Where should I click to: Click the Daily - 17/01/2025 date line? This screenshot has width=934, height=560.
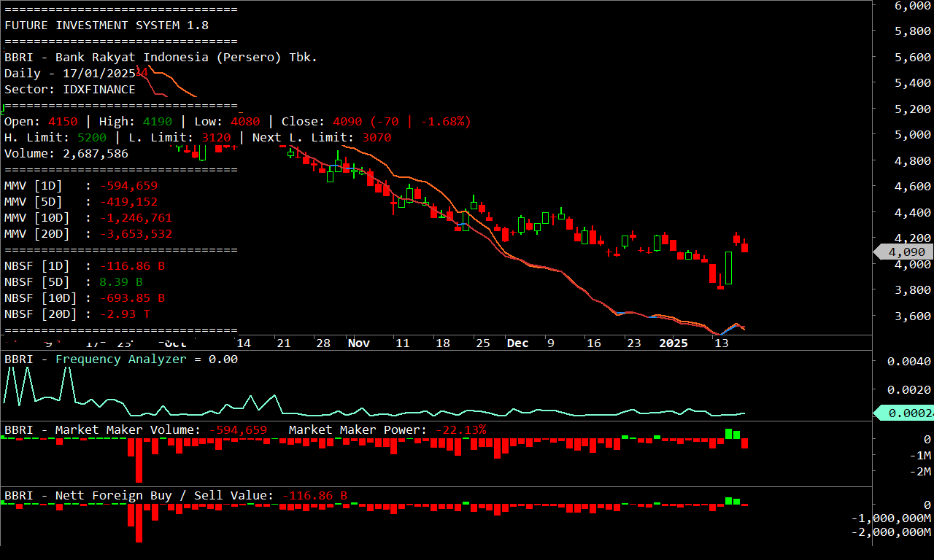pos(70,73)
